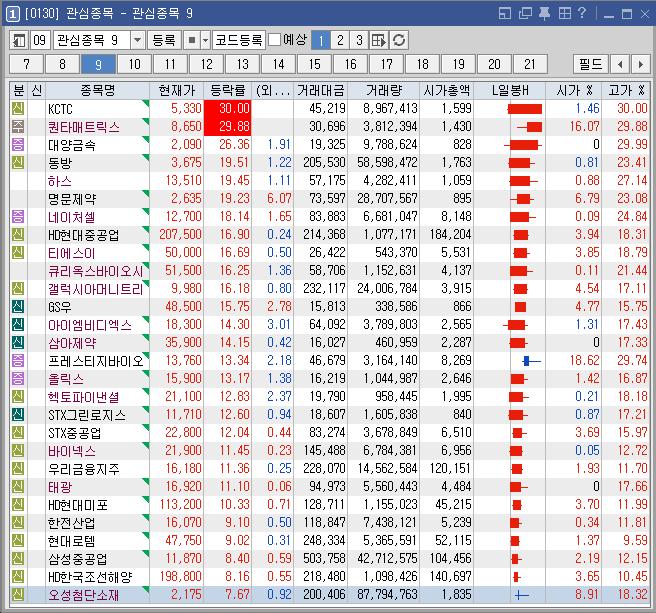
Task: Click the column layout icon beside page 3
Action: click(379, 40)
